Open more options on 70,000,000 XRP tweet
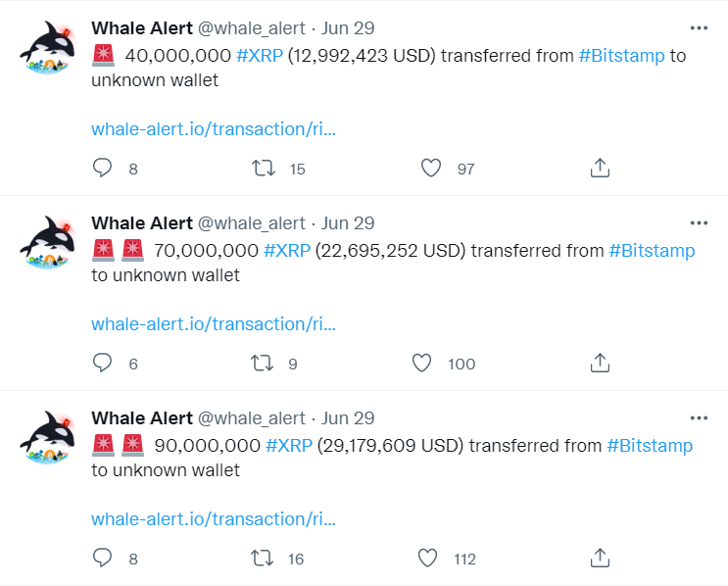728x586 pixels. coord(699,223)
